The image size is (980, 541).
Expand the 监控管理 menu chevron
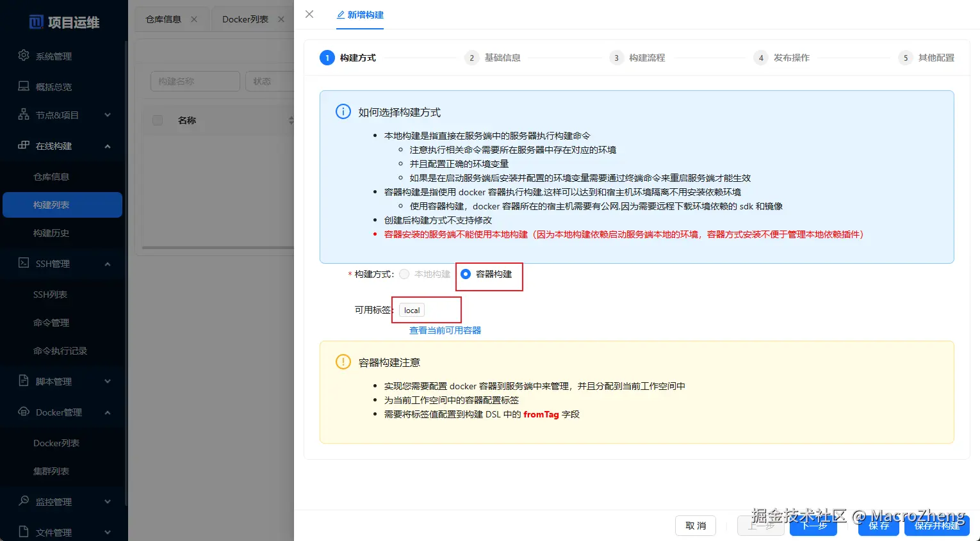pyautogui.click(x=108, y=502)
